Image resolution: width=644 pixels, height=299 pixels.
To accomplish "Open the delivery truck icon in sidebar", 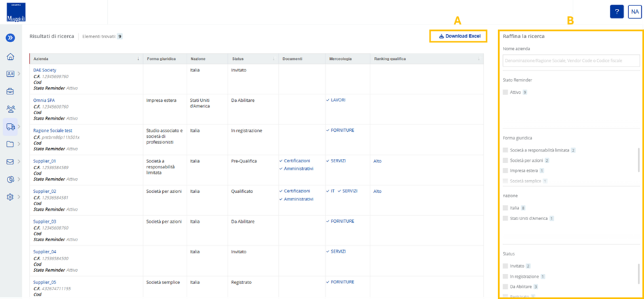I will [x=10, y=126].
